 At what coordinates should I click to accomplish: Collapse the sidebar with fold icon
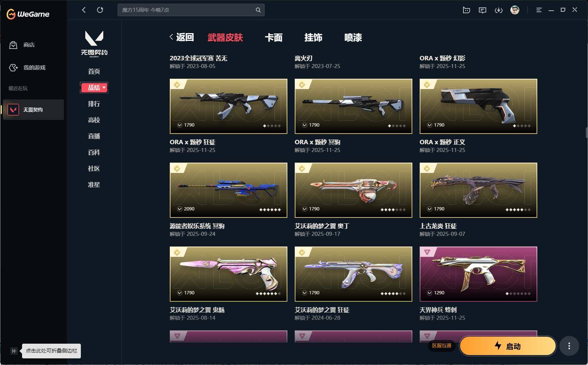pos(14,351)
